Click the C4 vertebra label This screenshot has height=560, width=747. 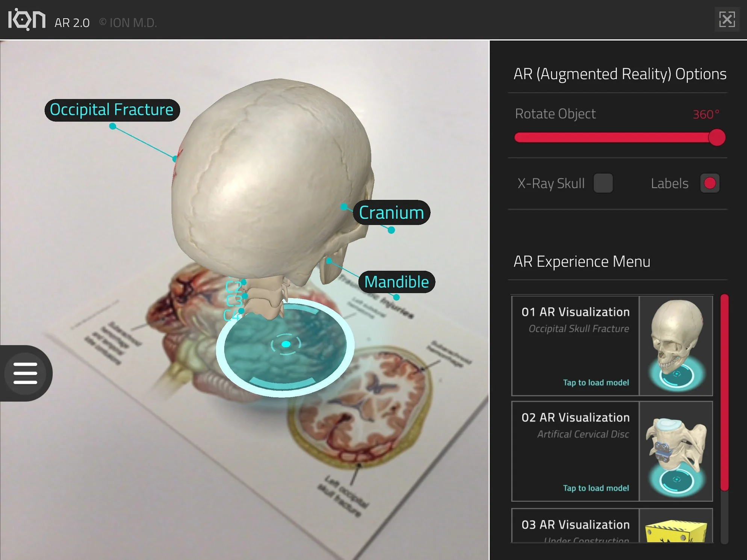point(231,315)
